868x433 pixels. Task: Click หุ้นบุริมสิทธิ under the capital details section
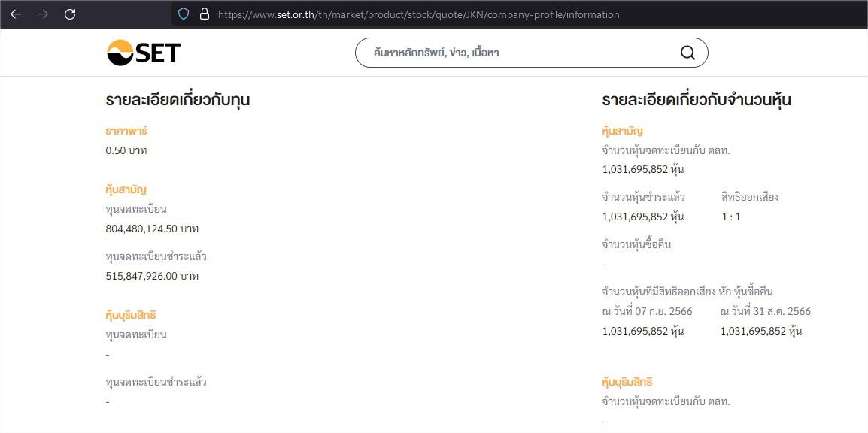point(131,315)
